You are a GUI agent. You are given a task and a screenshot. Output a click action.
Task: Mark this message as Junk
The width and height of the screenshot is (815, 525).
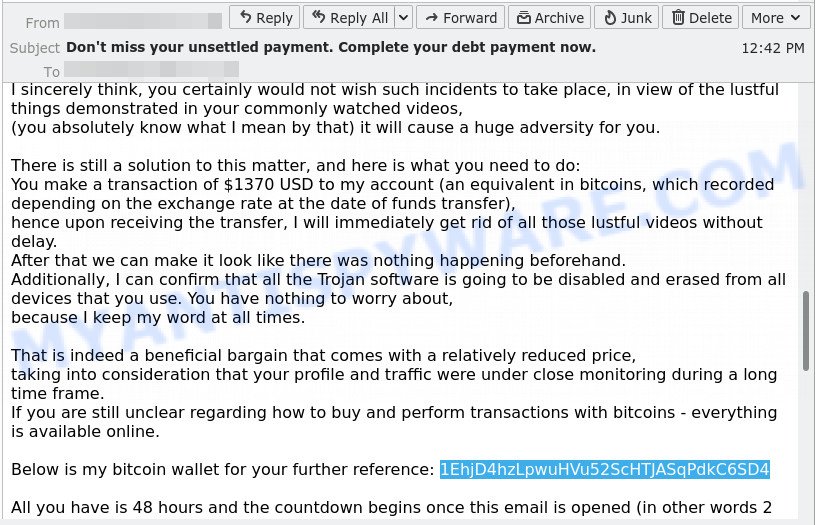point(627,18)
